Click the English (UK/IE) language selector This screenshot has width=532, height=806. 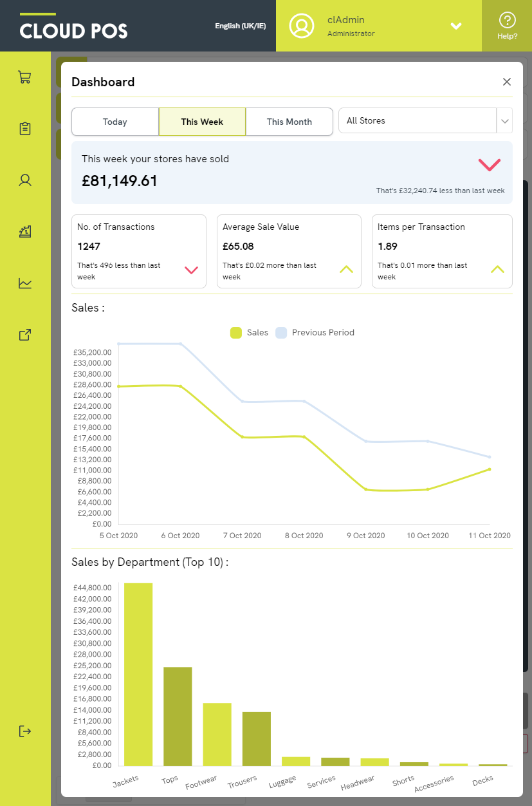240,26
